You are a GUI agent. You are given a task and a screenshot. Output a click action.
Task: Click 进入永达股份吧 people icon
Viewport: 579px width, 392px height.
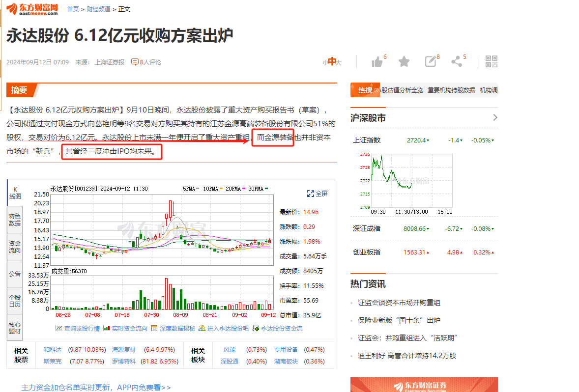(202, 328)
